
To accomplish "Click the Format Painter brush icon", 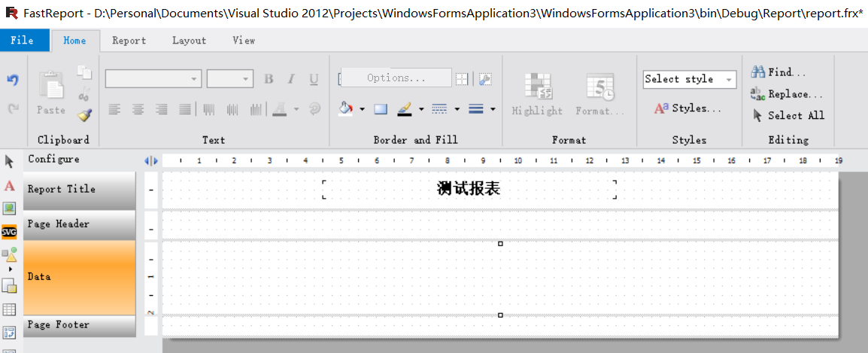I will tap(85, 114).
